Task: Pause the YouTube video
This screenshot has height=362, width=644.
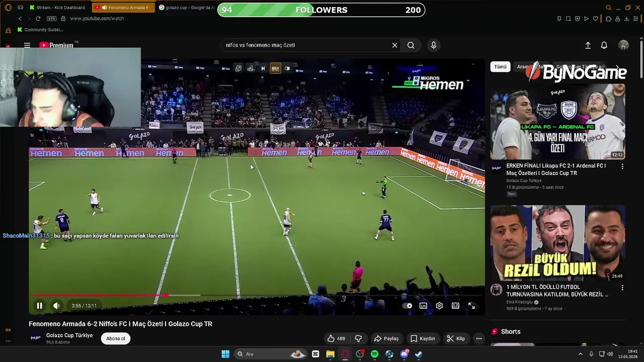Action: pos(39,306)
